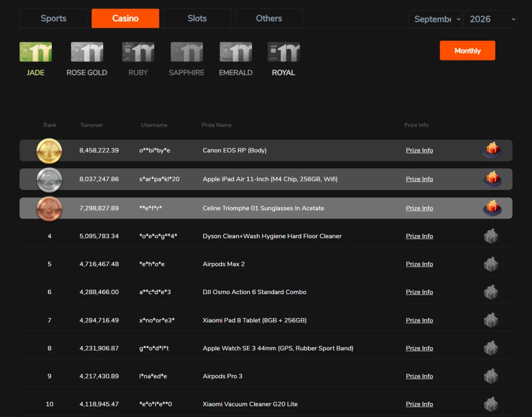Click turnover value 4,288,466.00
This screenshot has height=417, width=532.
[99, 292]
